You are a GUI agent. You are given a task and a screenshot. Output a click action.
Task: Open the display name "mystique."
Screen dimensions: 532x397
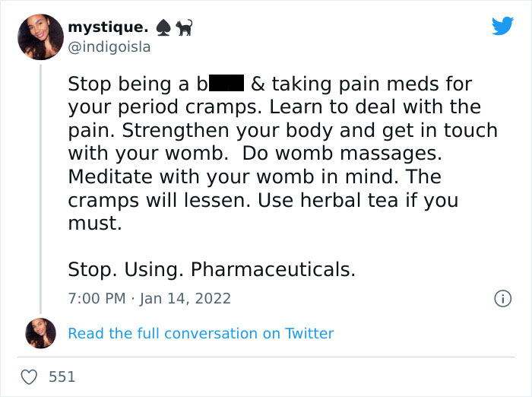pyautogui.click(x=113, y=27)
